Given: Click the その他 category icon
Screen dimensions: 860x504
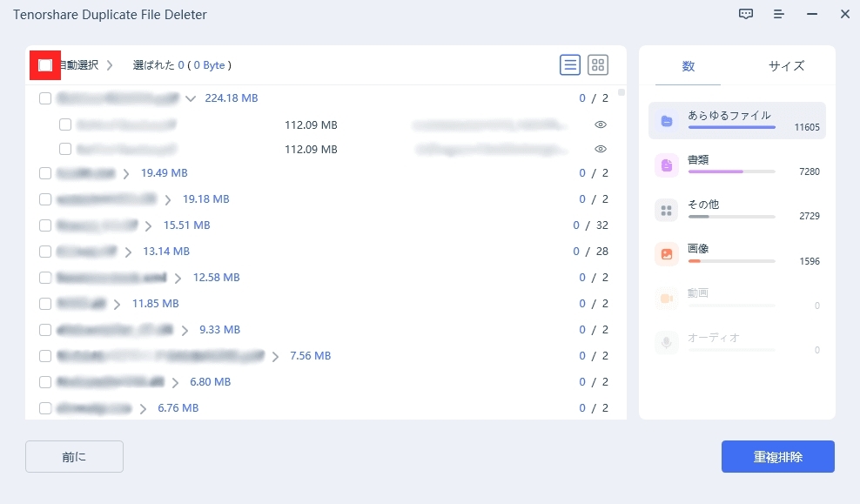Looking at the screenshot, I should (667, 211).
